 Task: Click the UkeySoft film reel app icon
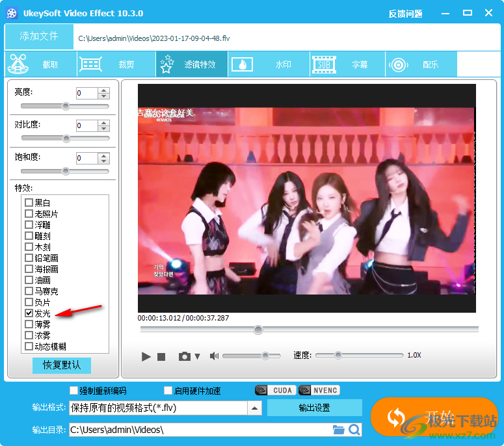[12, 14]
